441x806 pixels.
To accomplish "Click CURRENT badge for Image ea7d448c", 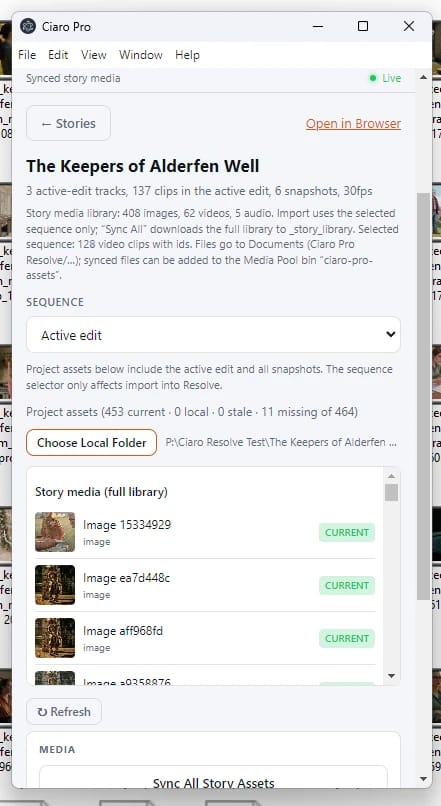I will coord(347,585).
